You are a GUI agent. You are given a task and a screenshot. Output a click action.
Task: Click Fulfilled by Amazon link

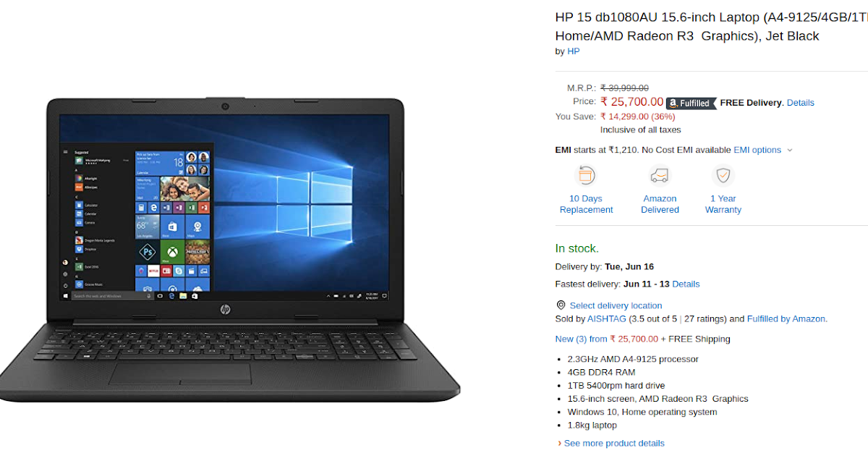point(787,318)
